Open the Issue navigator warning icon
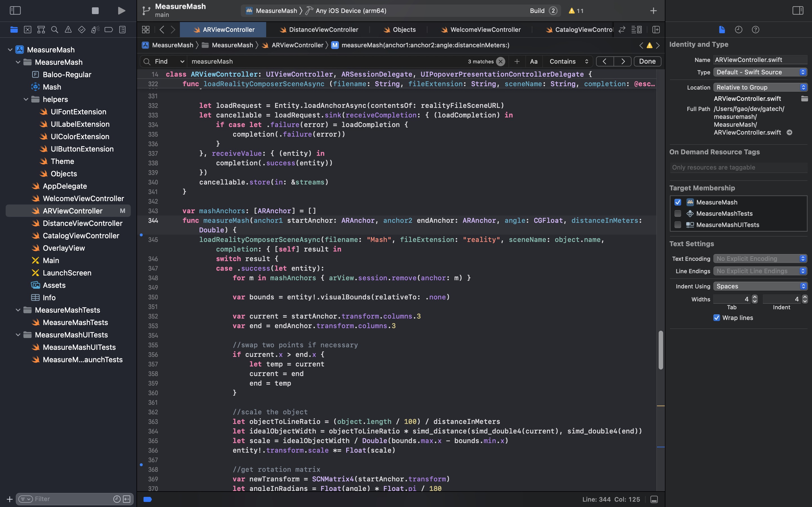This screenshot has width=812, height=507. tap(68, 30)
